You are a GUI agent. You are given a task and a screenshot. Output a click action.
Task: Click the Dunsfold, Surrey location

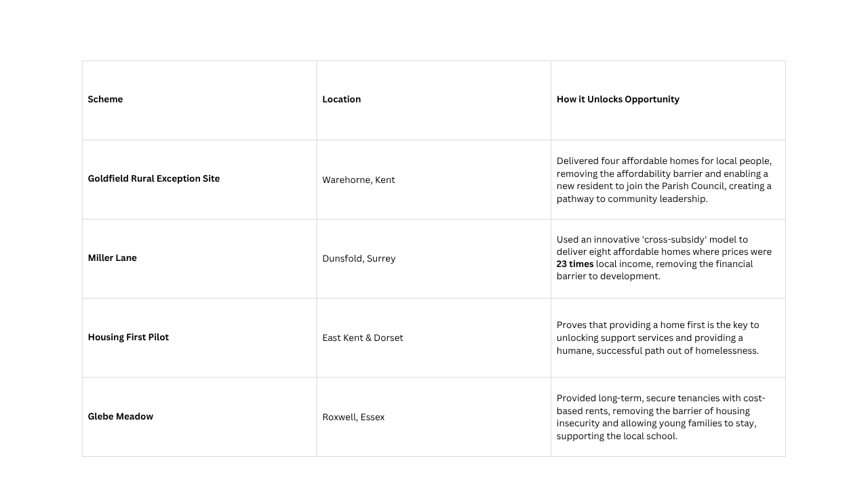click(x=359, y=259)
